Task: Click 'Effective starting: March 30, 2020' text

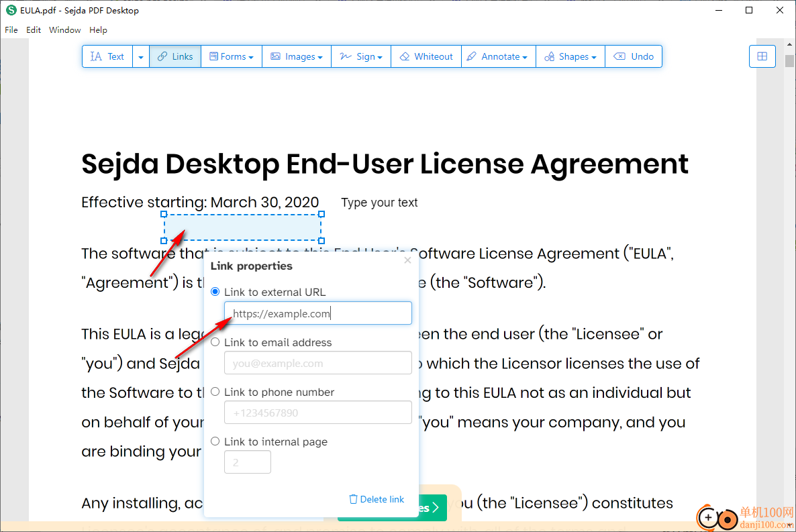Action: coord(200,203)
